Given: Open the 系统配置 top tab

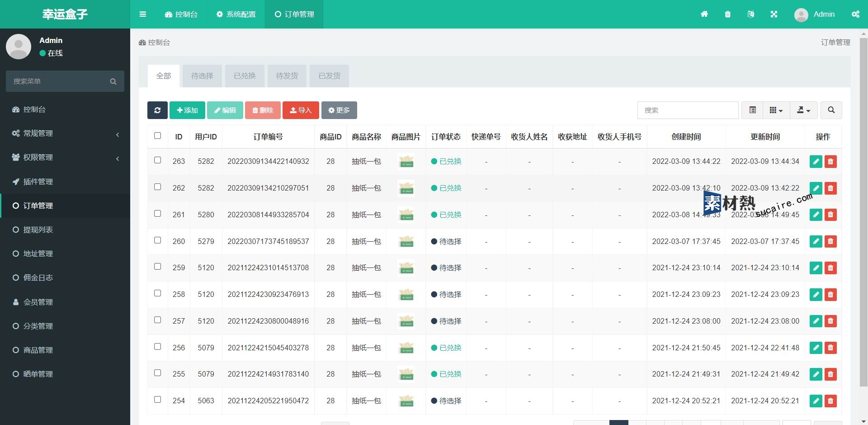Looking at the screenshot, I should coord(236,14).
